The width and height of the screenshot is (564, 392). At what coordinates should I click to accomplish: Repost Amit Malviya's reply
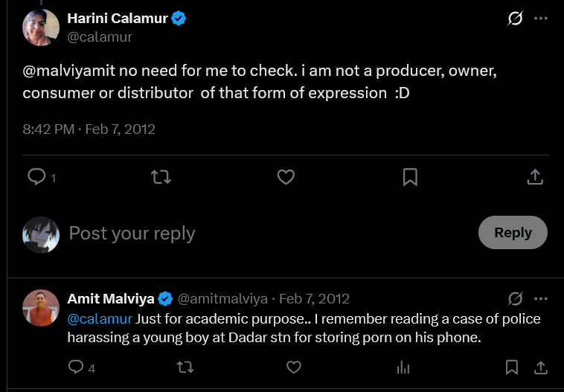[185, 367]
